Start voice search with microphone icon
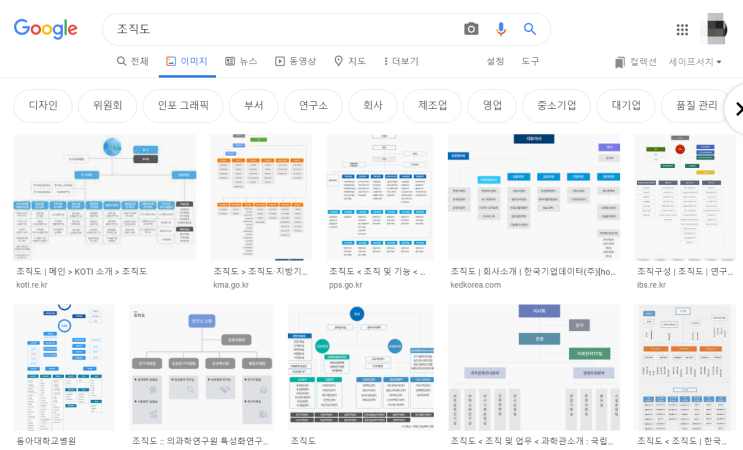 501,29
